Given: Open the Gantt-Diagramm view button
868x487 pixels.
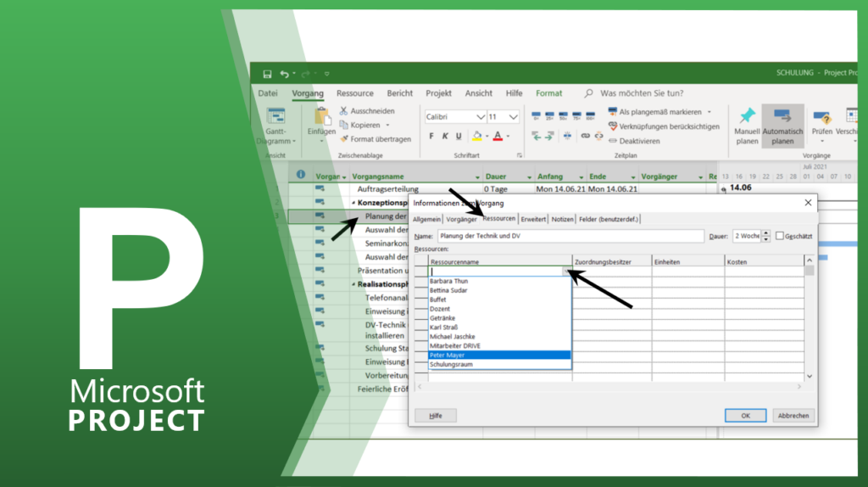Looking at the screenshot, I should tap(275, 126).
